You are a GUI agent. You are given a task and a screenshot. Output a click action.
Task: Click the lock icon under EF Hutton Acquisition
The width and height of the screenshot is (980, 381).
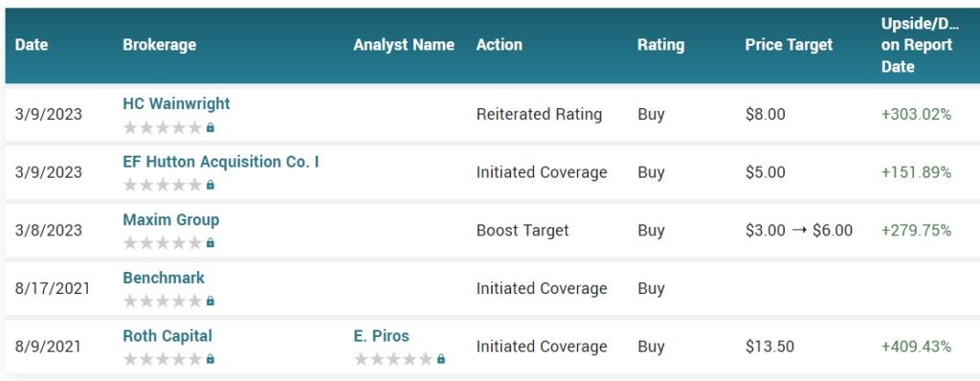[x=210, y=185]
